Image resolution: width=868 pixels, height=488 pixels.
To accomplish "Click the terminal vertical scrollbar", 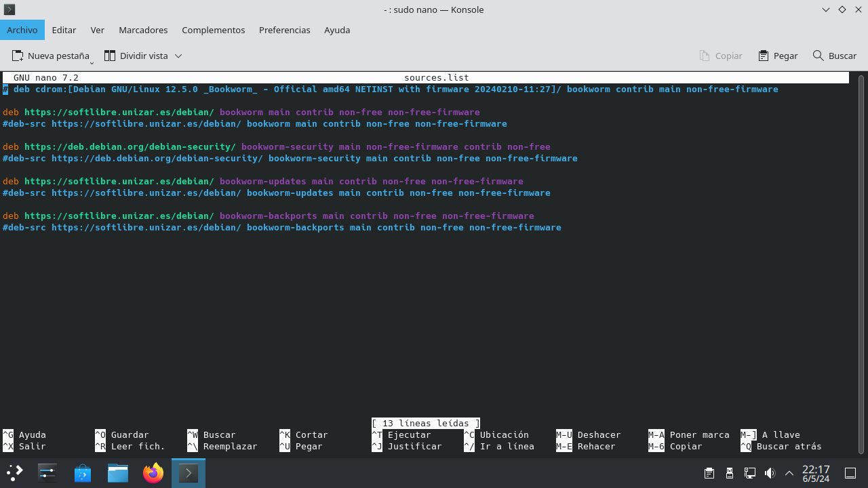I will tap(861, 264).
